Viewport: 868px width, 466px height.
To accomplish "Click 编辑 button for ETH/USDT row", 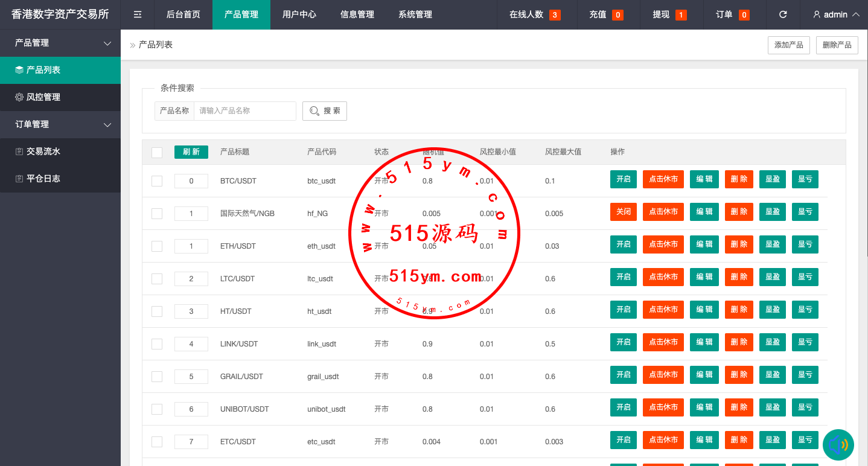I will [704, 244].
